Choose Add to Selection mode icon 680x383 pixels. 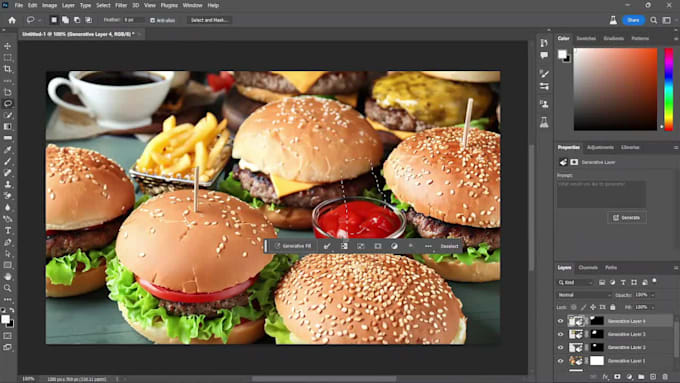pos(65,20)
